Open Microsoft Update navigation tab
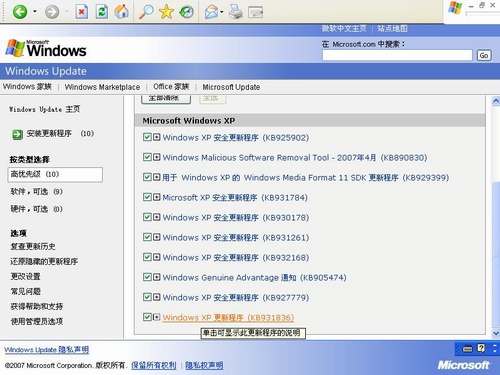 click(x=231, y=87)
